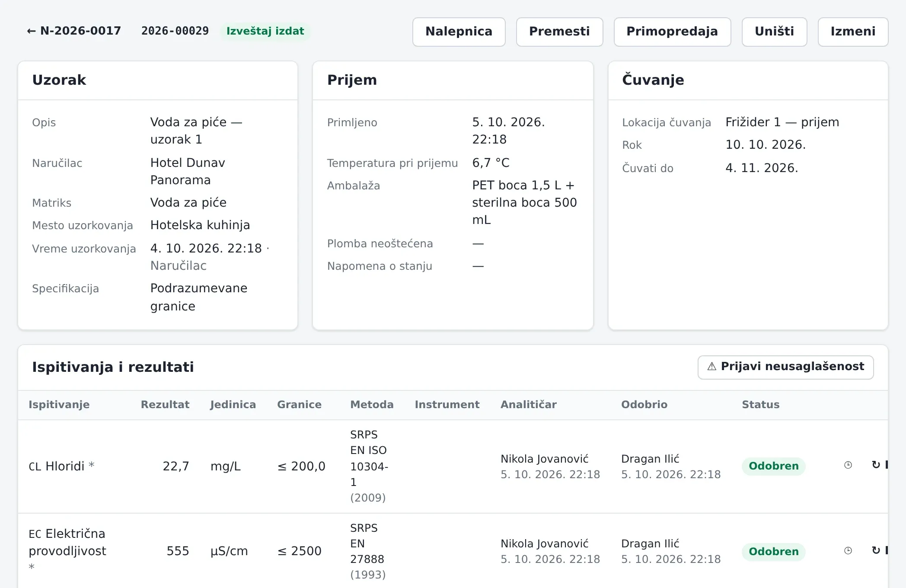Open history clock icon for Električna provodljivost row

tap(848, 551)
